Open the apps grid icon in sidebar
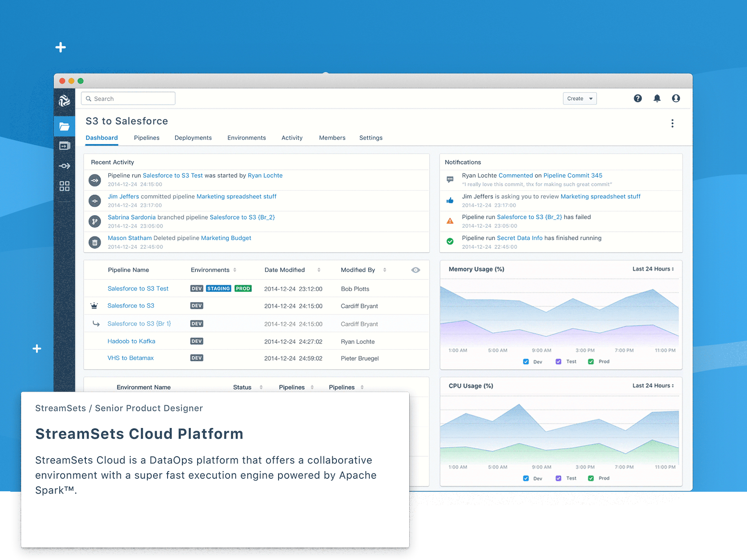747x560 pixels. click(x=65, y=186)
